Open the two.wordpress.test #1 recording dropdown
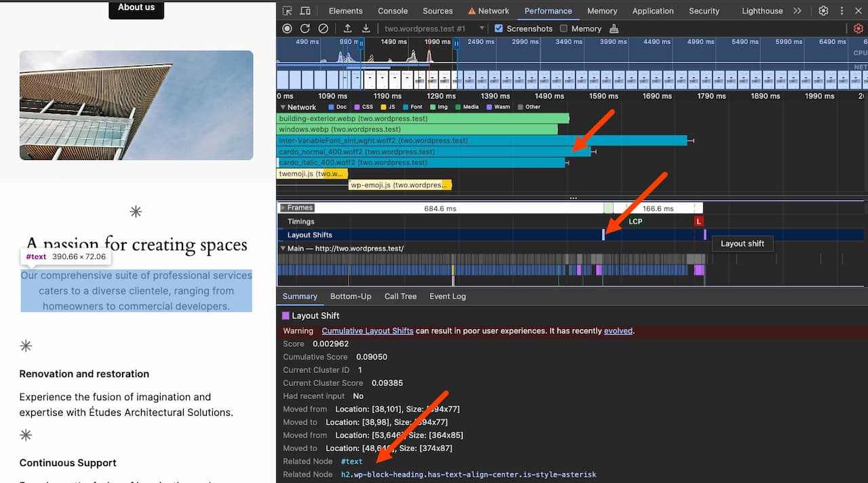Viewport: 868px width, 483px height. pyautogui.click(x=434, y=28)
